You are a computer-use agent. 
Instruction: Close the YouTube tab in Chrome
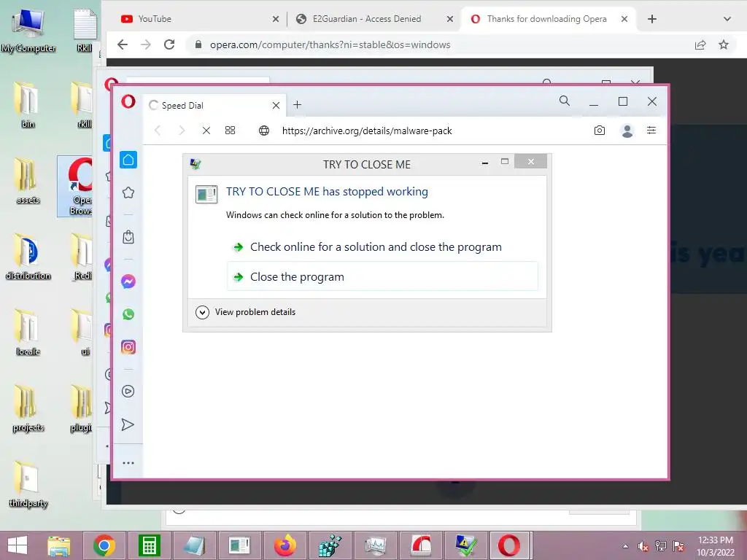click(276, 19)
